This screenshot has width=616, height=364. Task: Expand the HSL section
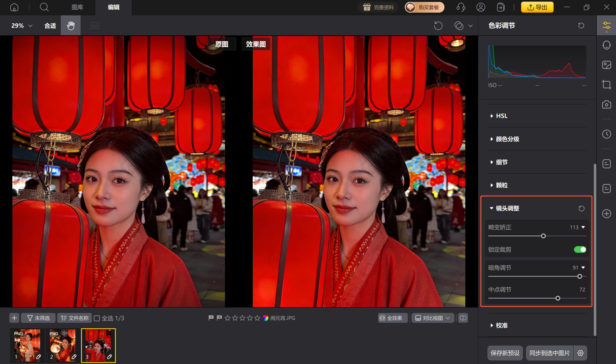(x=501, y=116)
